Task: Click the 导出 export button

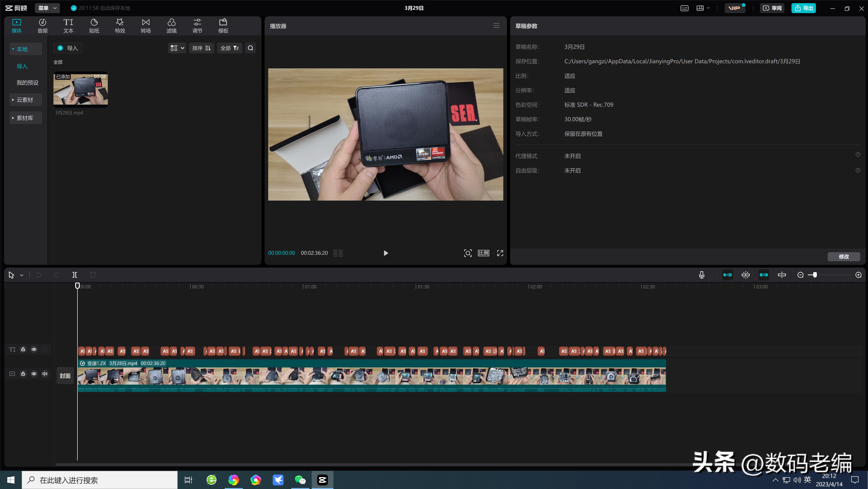Action: [803, 8]
